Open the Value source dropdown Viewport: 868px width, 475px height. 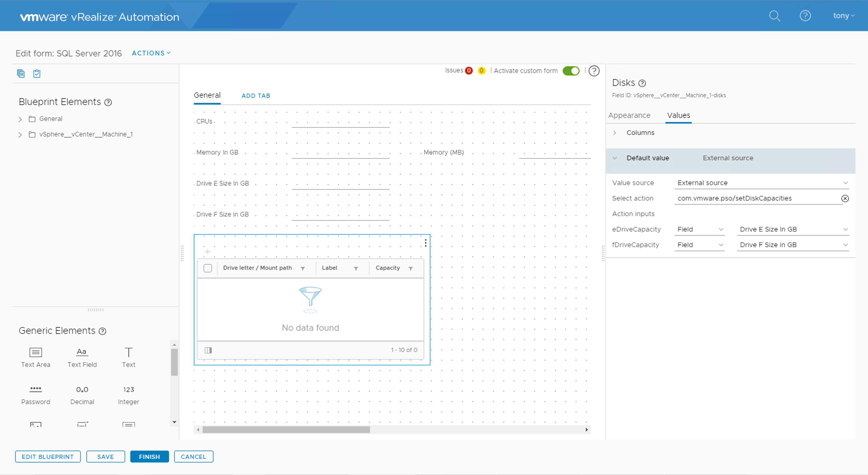(762, 183)
